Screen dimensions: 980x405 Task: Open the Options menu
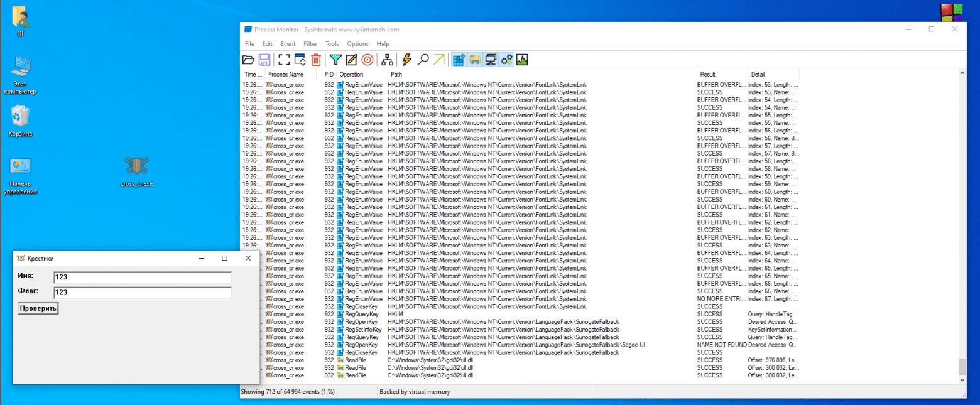357,44
